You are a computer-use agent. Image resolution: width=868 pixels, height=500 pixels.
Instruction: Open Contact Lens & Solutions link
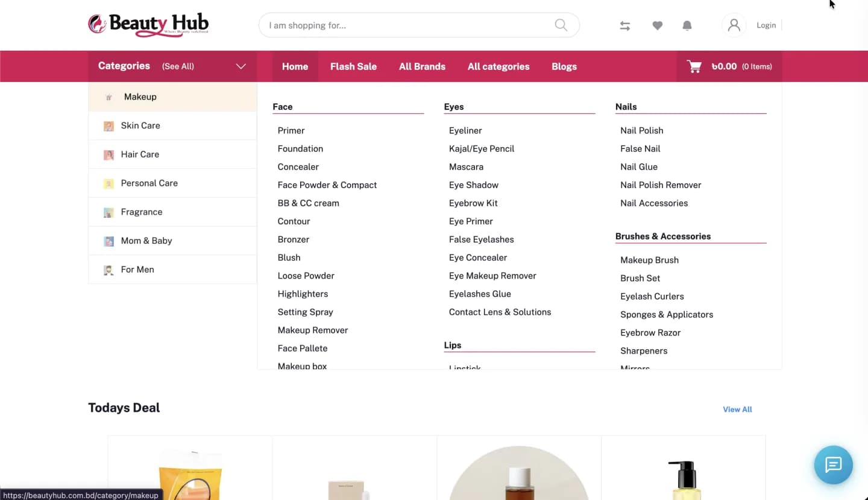pos(500,312)
